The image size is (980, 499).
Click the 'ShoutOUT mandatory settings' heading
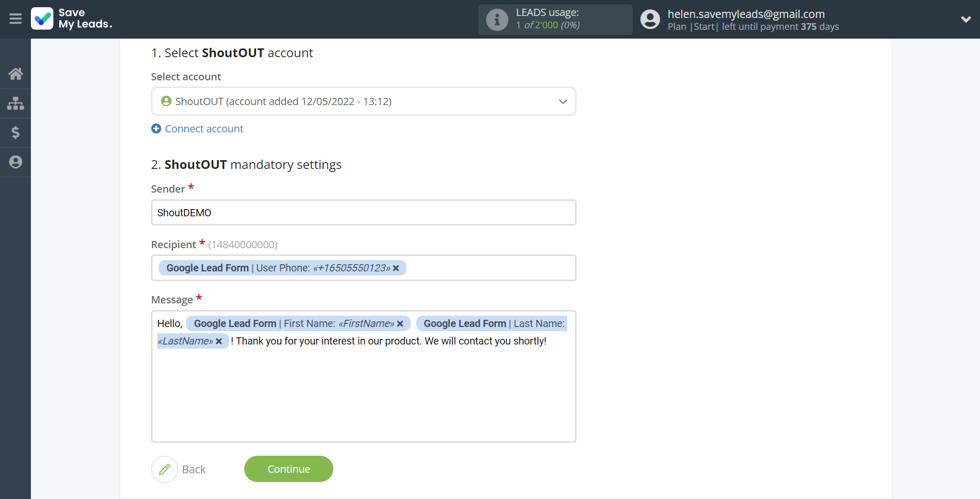246,165
